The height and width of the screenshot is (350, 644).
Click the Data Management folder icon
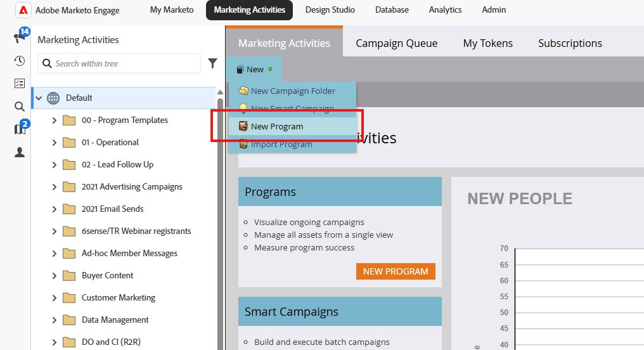point(69,320)
